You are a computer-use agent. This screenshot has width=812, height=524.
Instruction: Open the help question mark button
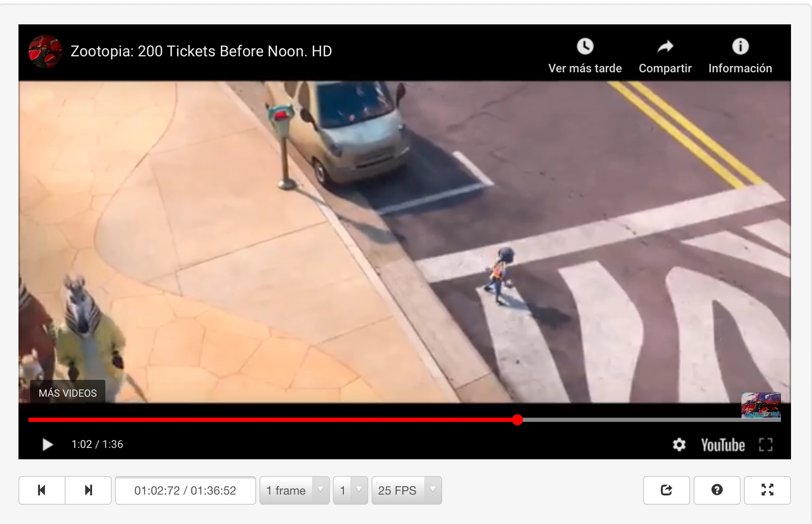coord(717,490)
